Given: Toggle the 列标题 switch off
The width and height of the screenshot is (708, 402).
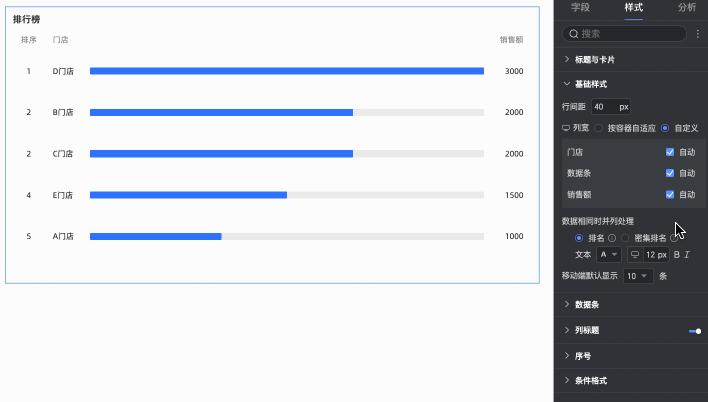Looking at the screenshot, I should pos(695,331).
